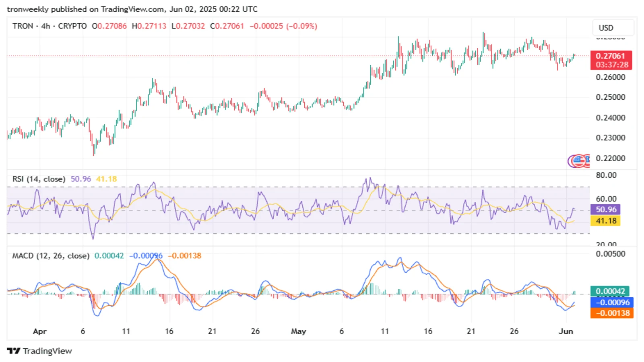Click the Jun label on the time axis
The image size is (644, 362).
click(x=566, y=331)
